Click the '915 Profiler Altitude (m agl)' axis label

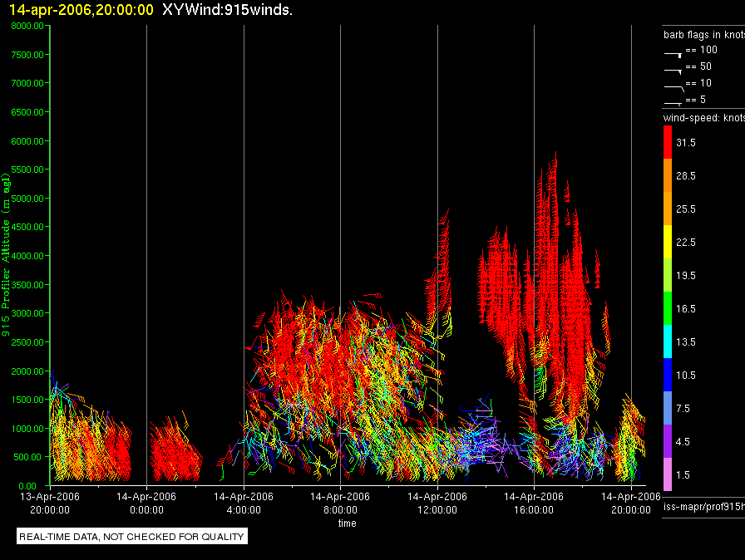(6, 255)
